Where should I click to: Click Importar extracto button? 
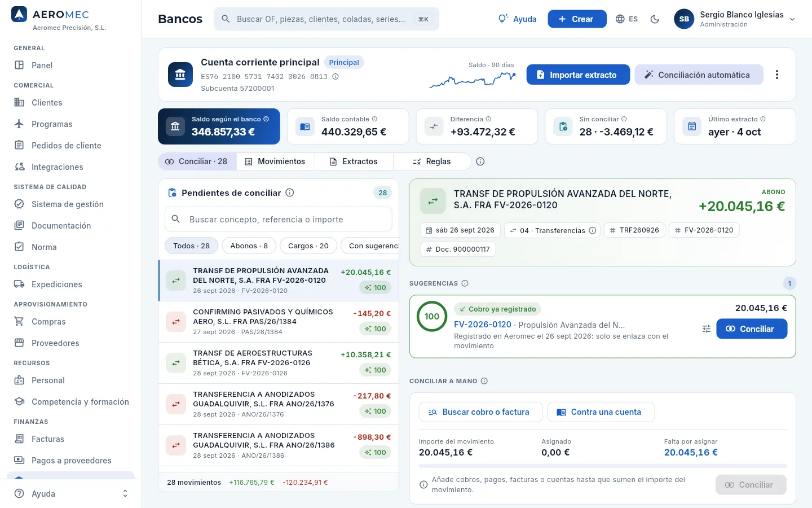[x=578, y=75]
